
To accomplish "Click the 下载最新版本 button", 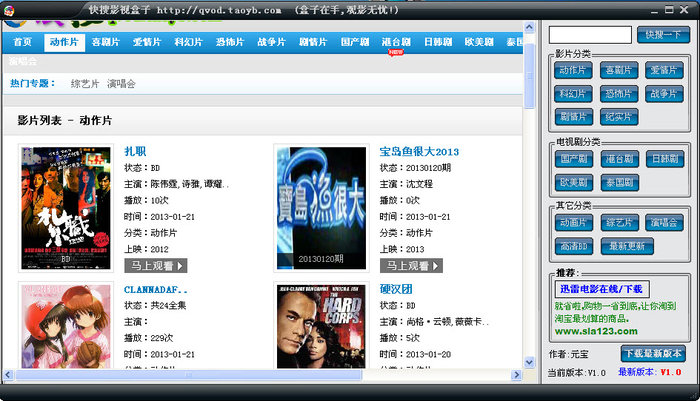I will [653, 354].
